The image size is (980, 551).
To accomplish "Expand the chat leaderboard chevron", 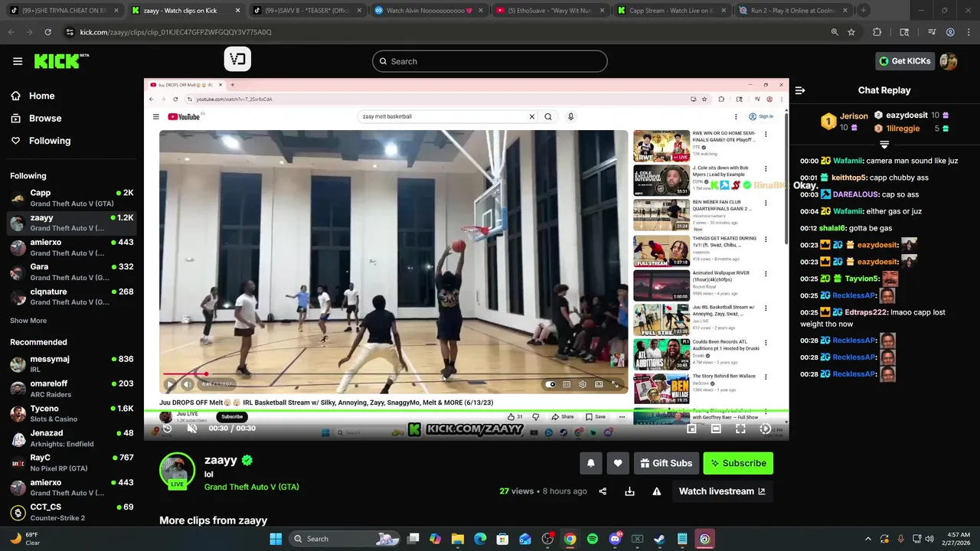I will (x=884, y=145).
